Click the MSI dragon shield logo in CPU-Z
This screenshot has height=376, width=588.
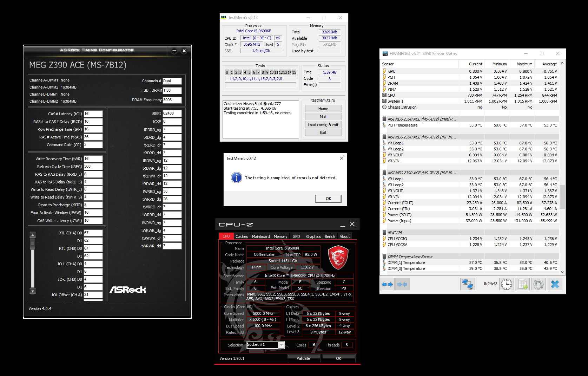click(x=338, y=258)
